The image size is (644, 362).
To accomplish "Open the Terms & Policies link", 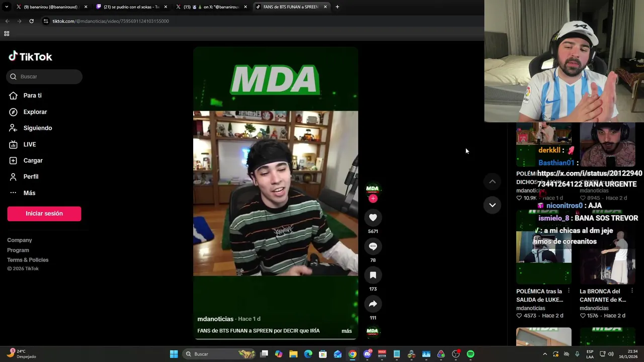I will pos(28,260).
